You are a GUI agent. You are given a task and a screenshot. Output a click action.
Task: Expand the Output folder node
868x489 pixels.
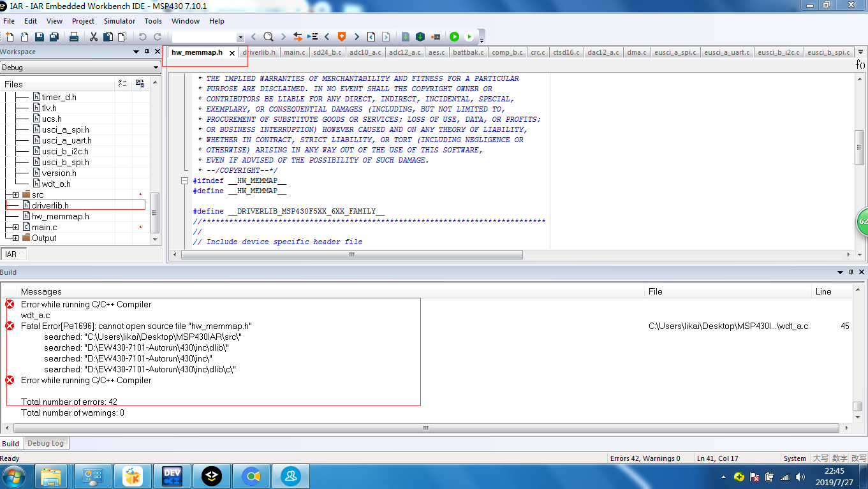click(x=15, y=238)
